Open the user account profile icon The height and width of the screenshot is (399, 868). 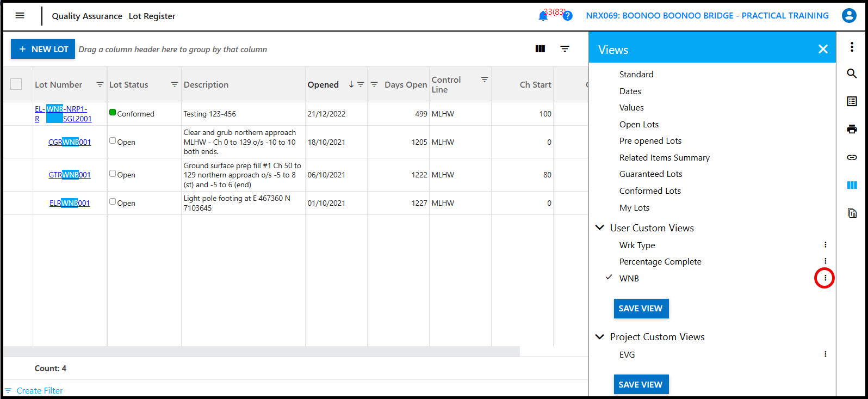[848, 16]
